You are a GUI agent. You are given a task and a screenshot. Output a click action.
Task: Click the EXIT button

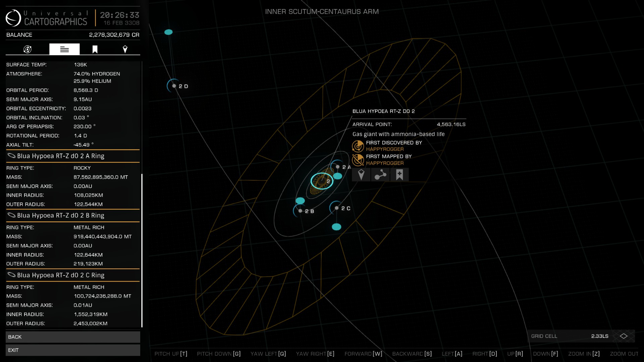[x=73, y=350]
